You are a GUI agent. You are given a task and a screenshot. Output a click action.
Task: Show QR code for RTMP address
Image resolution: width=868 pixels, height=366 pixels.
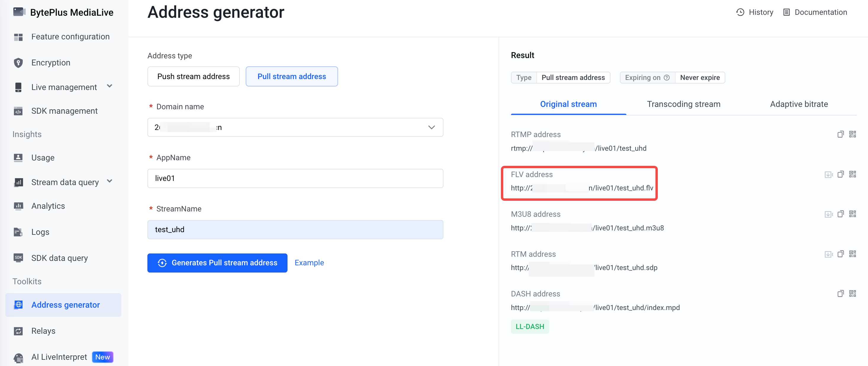point(853,134)
